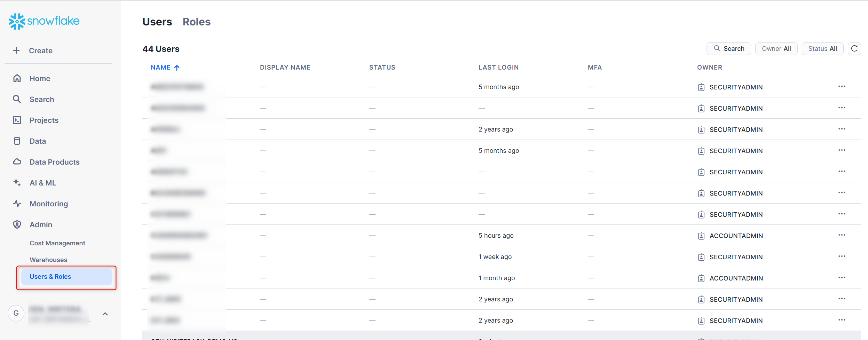The height and width of the screenshot is (340, 868).
Task: Expand the account menu chevron
Action: 105,314
